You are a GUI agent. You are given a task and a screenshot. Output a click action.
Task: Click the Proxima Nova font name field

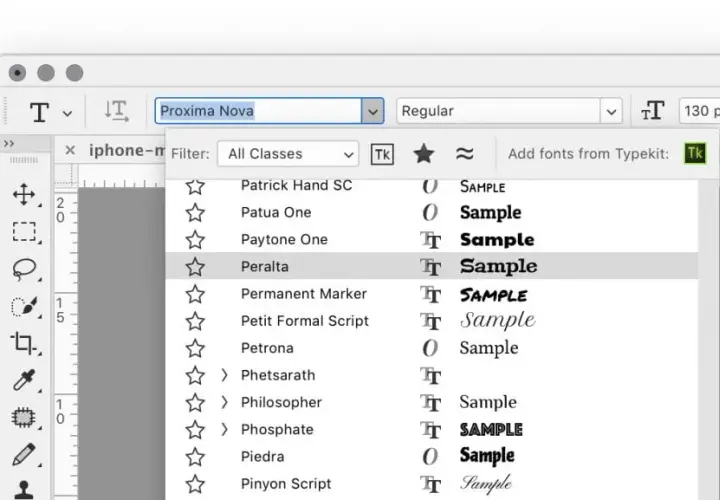click(259, 111)
